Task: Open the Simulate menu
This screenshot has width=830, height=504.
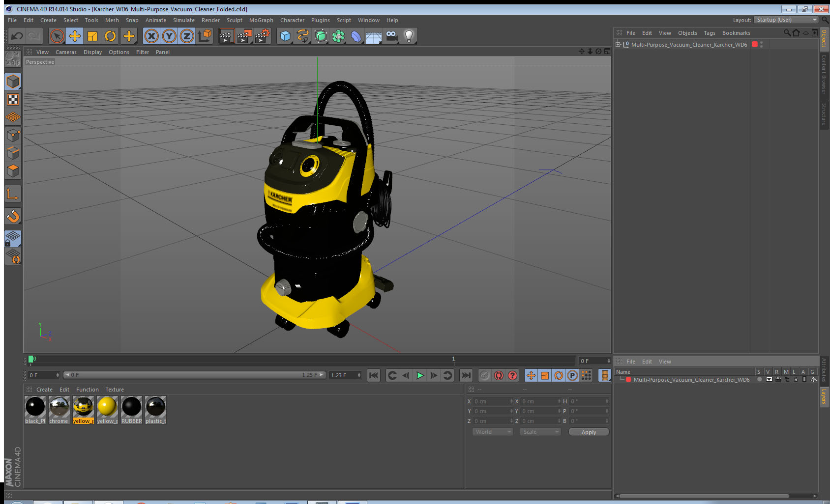Action: [x=183, y=20]
